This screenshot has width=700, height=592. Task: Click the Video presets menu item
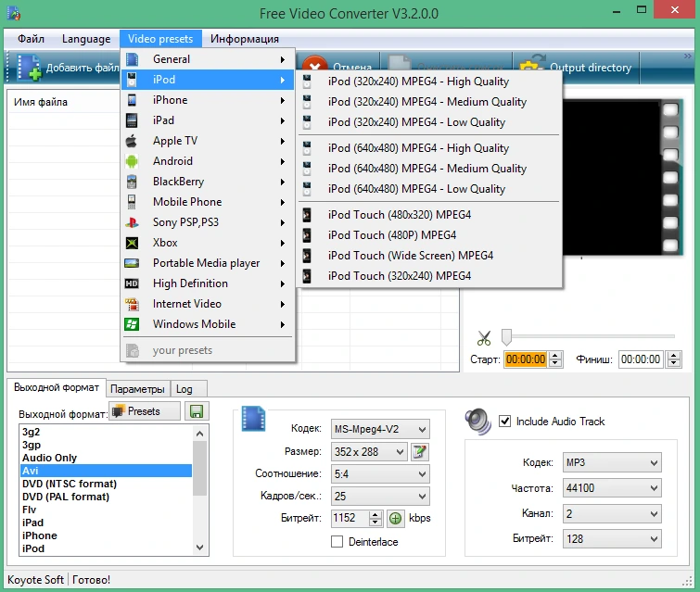(160, 39)
